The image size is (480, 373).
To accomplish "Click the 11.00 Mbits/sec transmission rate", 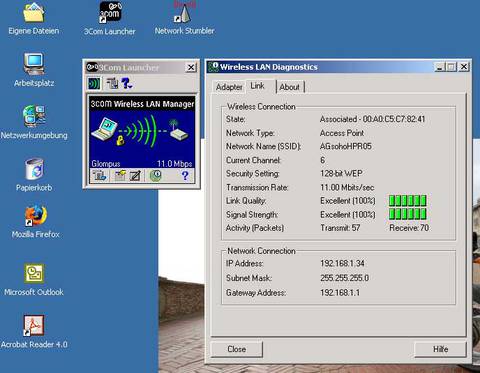I will (347, 187).
